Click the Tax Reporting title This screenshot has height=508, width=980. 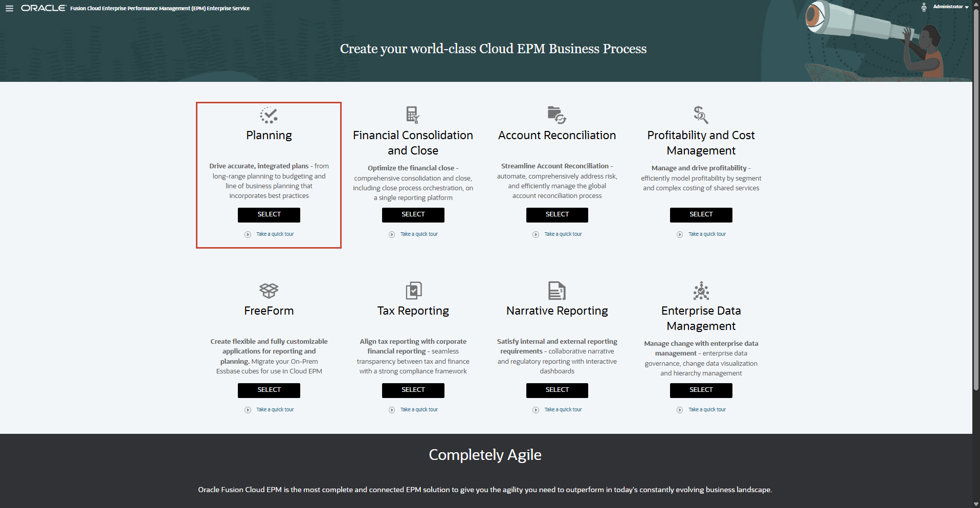point(413,311)
